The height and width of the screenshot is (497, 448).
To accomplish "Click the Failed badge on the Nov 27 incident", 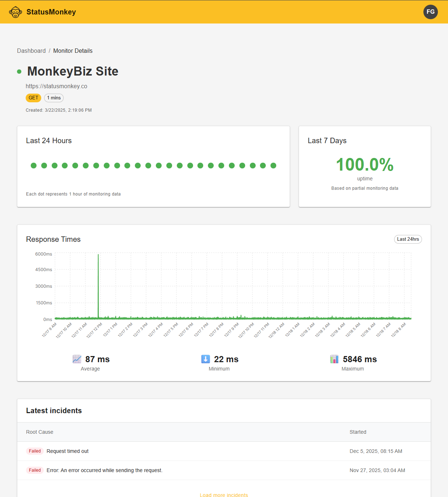I will tap(35, 470).
